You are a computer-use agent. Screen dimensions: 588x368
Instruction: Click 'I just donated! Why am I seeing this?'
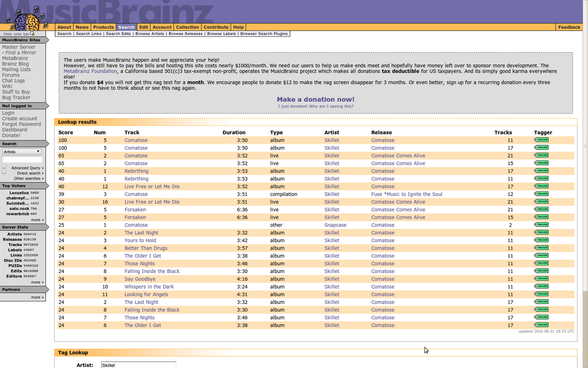tap(316, 106)
